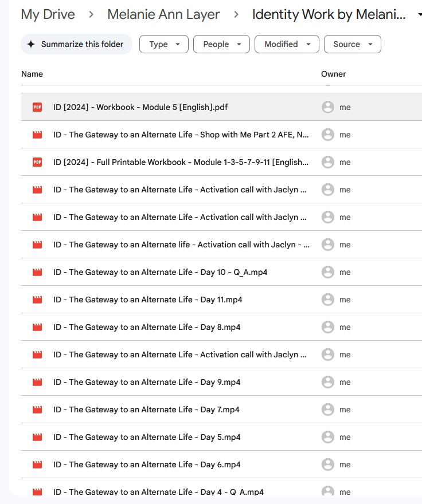Sort files by Name column header
The width and height of the screenshot is (422, 504).
pos(32,74)
